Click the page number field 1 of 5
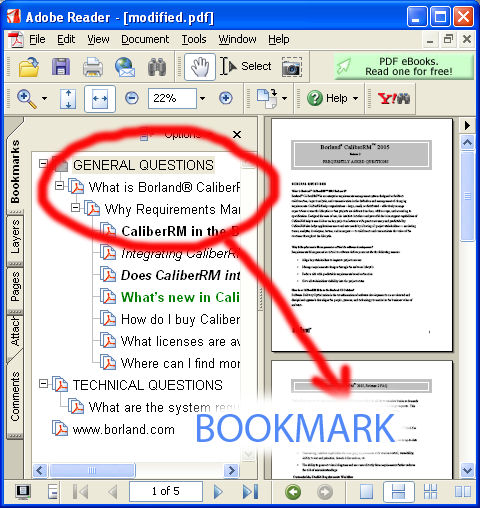Viewport: 480px width, 508px height. pyautogui.click(x=166, y=491)
